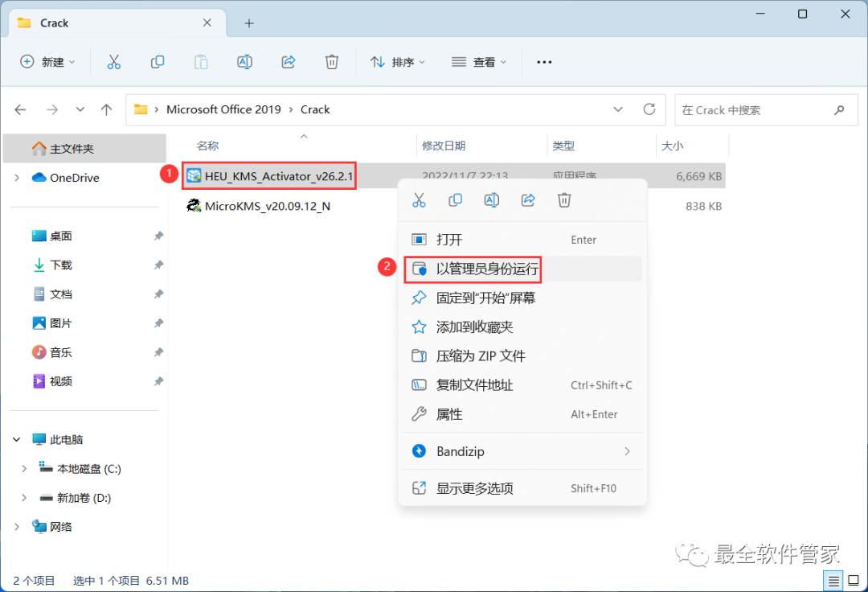This screenshot has height=592, width=868.
Task: Click the pin icon beside 下载
Action: pos(158,265)
